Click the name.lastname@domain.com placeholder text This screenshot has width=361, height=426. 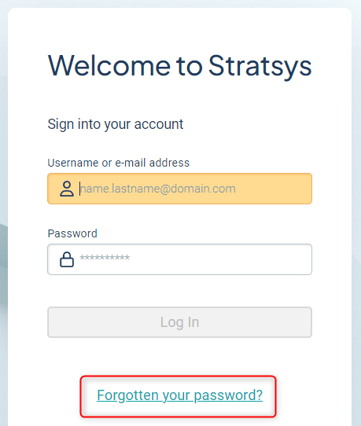tap(158, 189)
